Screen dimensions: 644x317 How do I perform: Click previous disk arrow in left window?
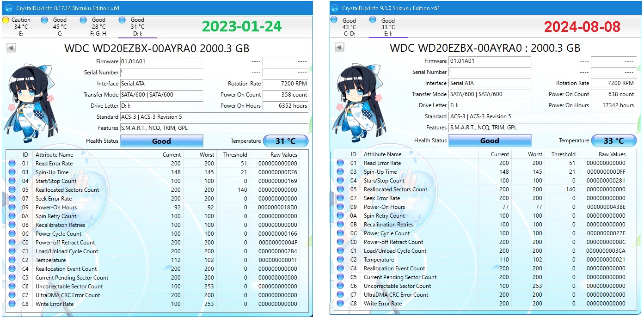[12, 48]
